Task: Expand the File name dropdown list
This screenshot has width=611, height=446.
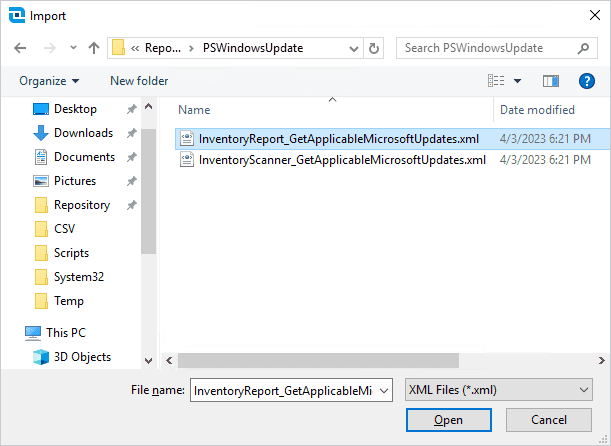Action: [x=384, y=390]
